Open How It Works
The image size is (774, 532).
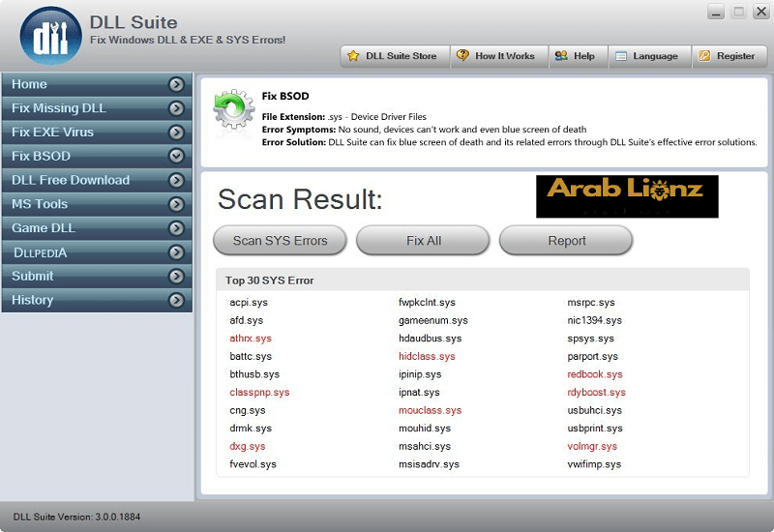click(x=499, y=56)
